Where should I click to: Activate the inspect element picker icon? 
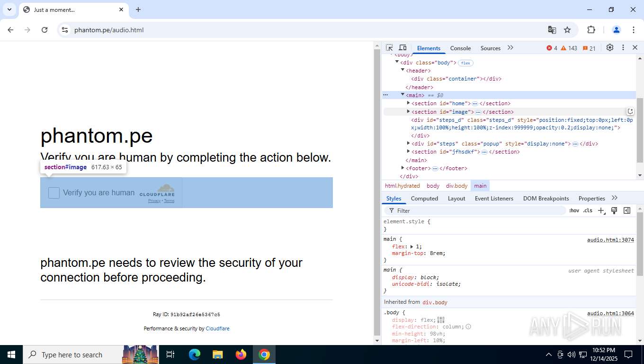[x=389, y=48]
